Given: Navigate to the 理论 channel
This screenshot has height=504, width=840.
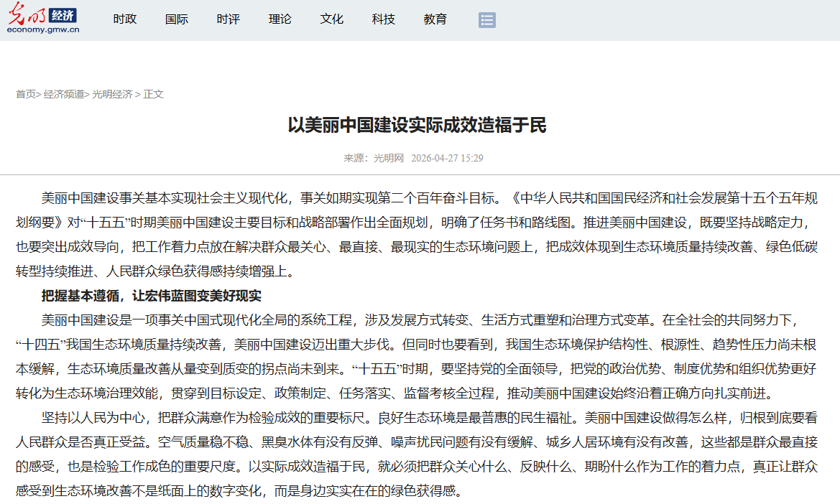Looking at the screenshot, I should click(280, 19).
